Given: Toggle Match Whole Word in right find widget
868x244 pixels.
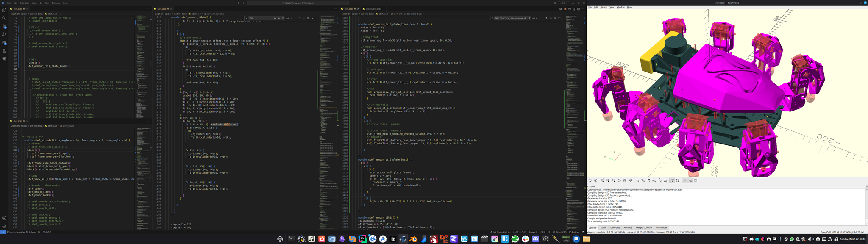Looking at the screenshot, I should [x=525, y=18].
